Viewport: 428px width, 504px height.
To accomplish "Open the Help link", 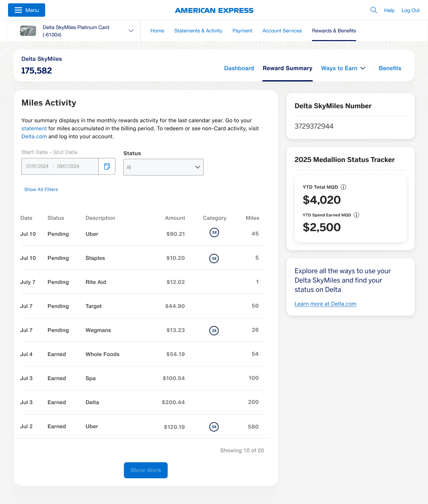I will point(389,10).
